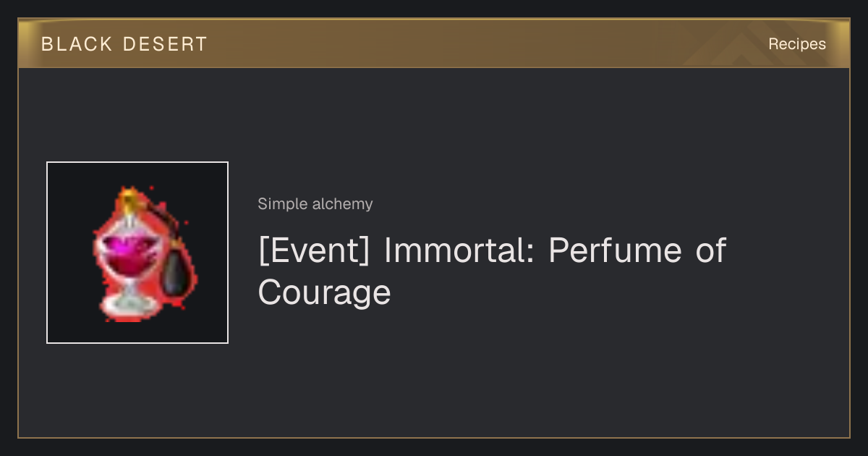Click the word Perfume in the heading
This screenshot has width=868, height=456.
point(616,250)
